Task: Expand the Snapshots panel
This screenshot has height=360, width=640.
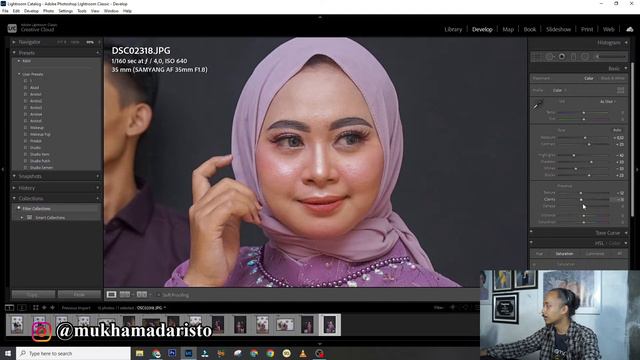Action: (x=14, y=176)
